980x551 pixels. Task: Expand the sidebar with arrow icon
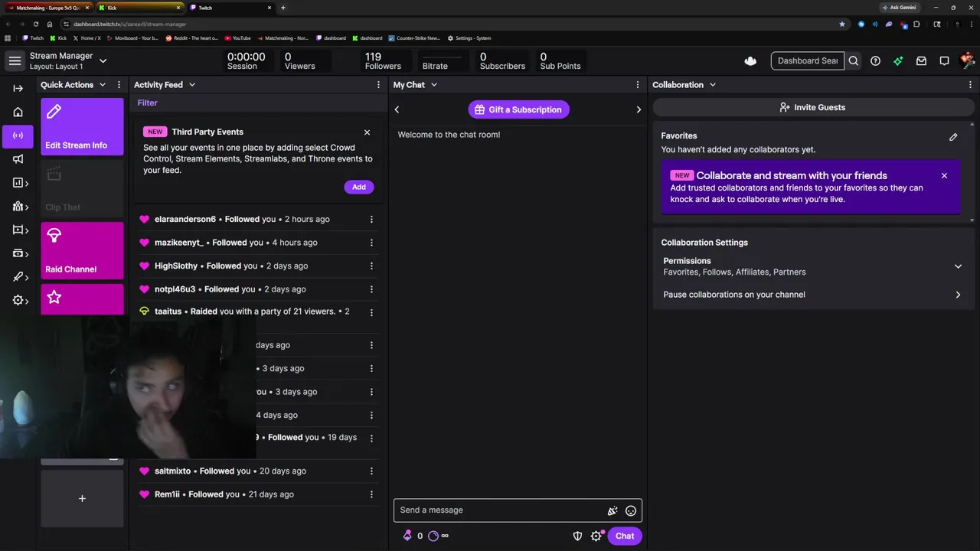point(18,88)
